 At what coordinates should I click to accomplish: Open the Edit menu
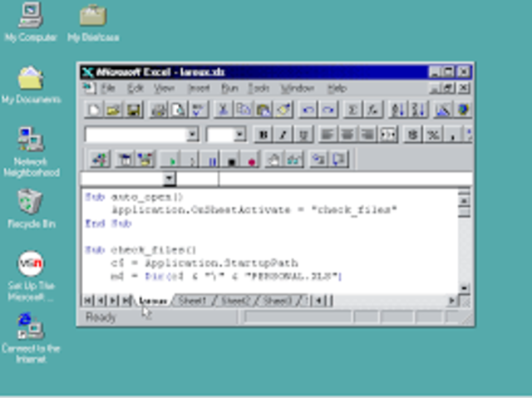135,88
